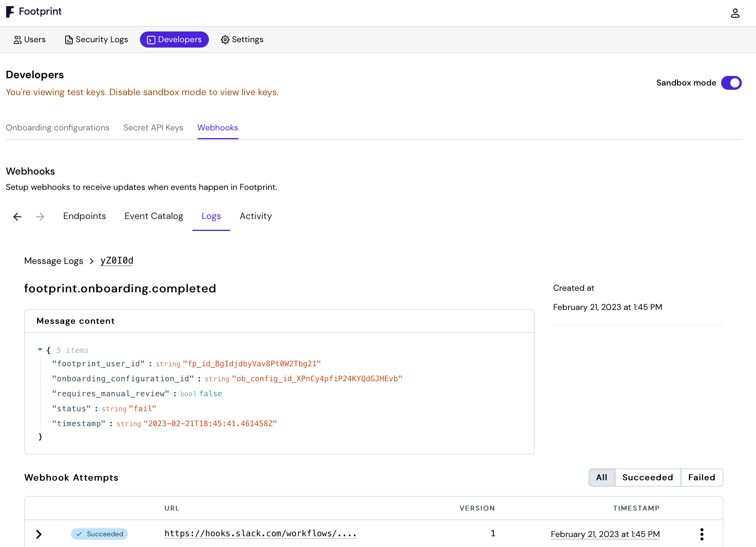756x547 pixels.
Task: Click the Footprint logo icon
Action: click(10, 12)
